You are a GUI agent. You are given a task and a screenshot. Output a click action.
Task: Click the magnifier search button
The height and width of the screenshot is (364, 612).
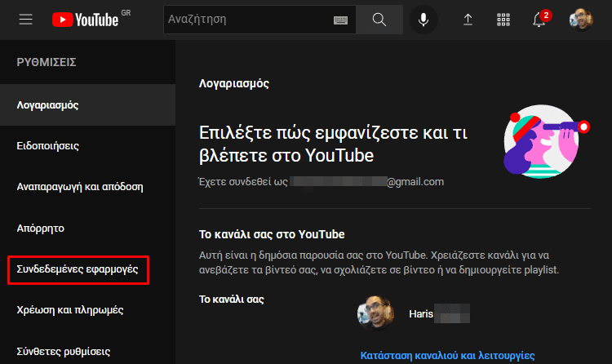tap(379, 19)
